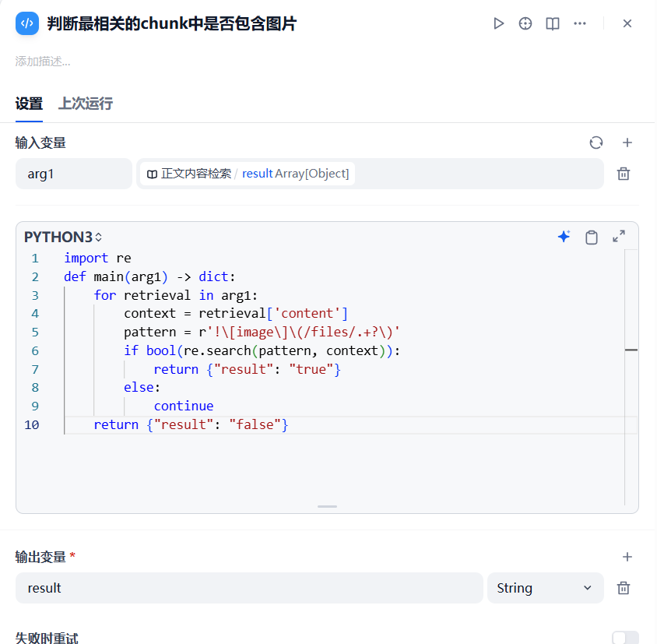Click the 'def main(arg1)' code line
The width and height of the screenshot is (657, 644).
pos(149,276)
